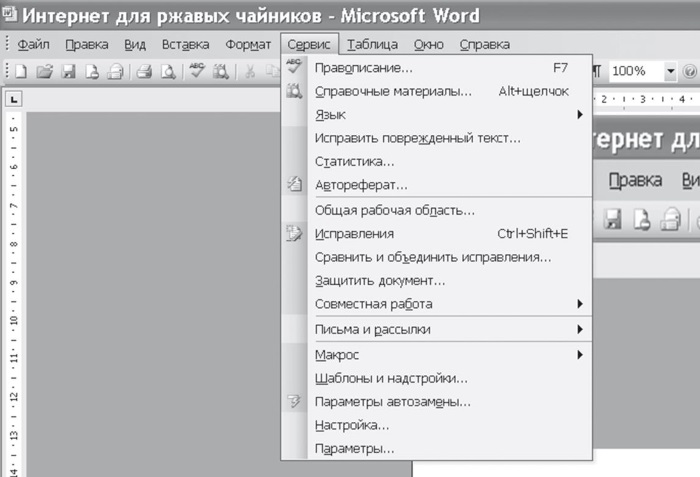Select Сравнить и объединить исправления...
Viewport: 700px width, 477px height.
point(437,257)
